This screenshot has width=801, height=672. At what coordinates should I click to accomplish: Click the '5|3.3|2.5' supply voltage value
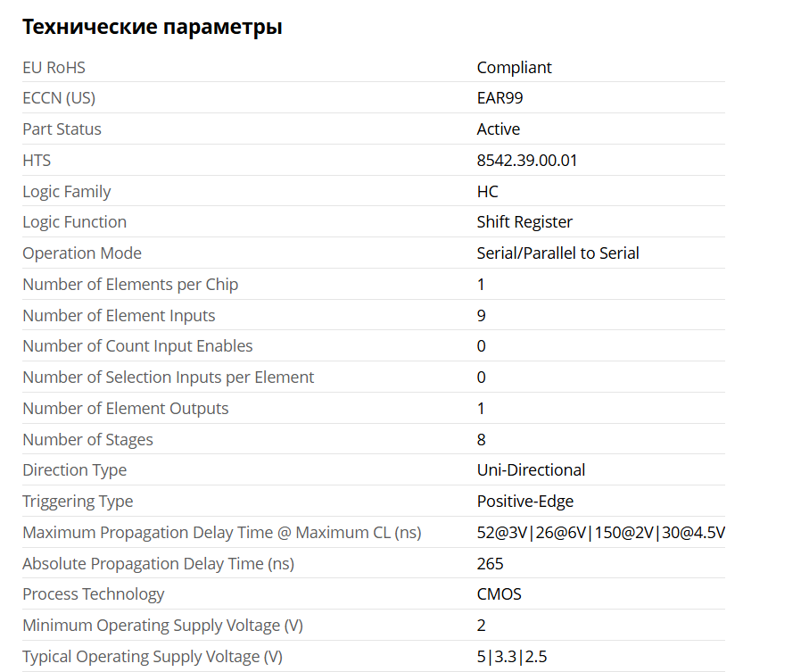[x=511, y=657]
